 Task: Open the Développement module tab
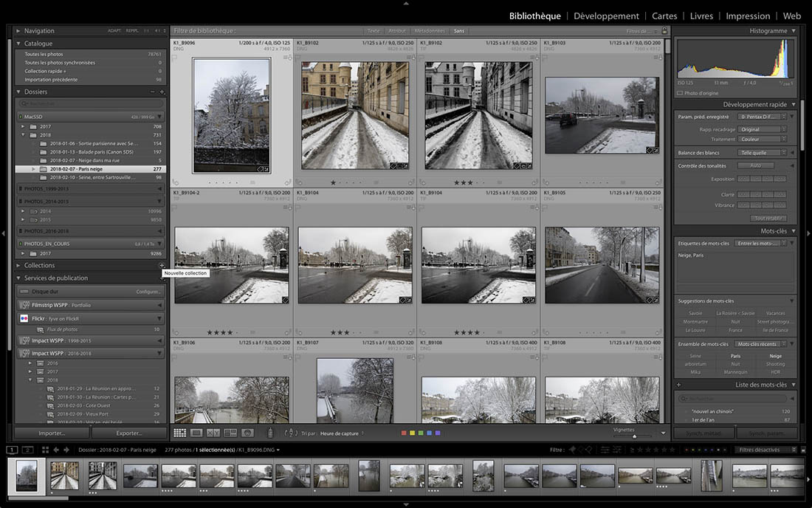click(x=606, y=16)
